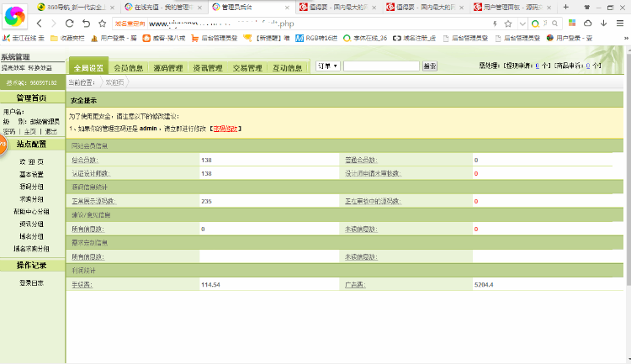Open a new tab with the plus button

pos(566,7)
